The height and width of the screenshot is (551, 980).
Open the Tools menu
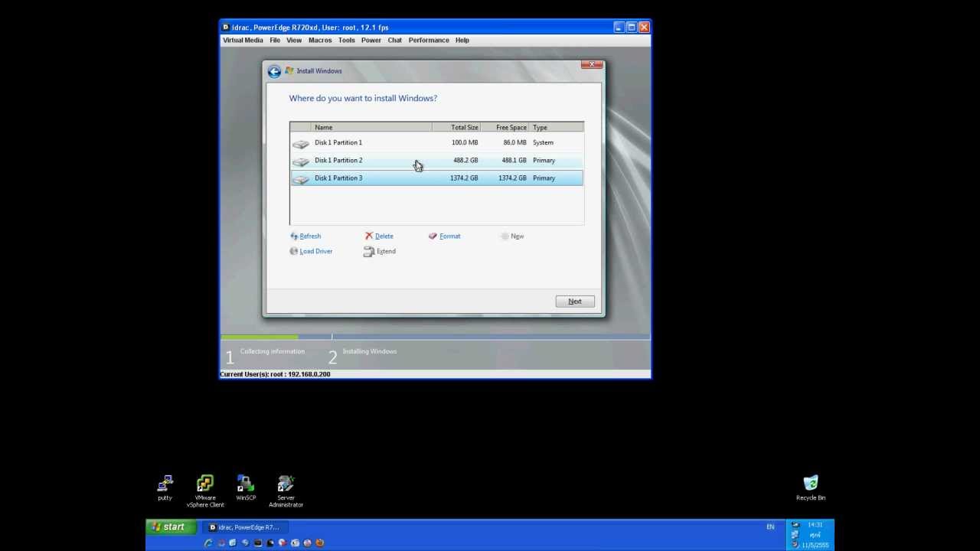347,40
